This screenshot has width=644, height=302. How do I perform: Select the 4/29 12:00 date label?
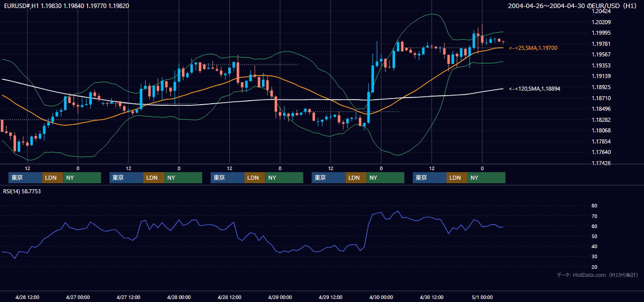(x=331, y=297)
